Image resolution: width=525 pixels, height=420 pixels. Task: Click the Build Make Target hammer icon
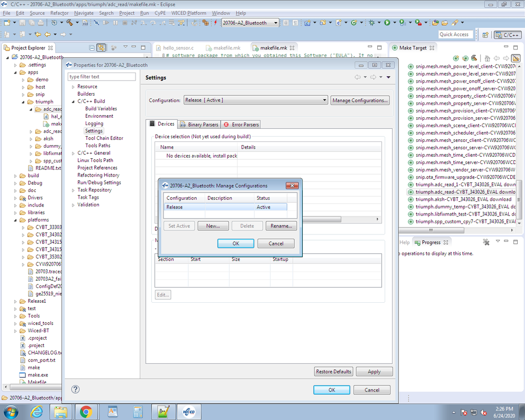(473, 57)
